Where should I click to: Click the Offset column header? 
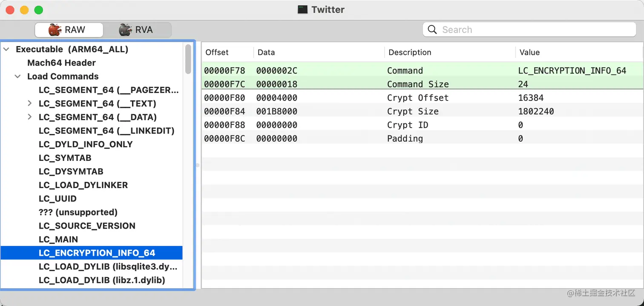pos(228,52)
